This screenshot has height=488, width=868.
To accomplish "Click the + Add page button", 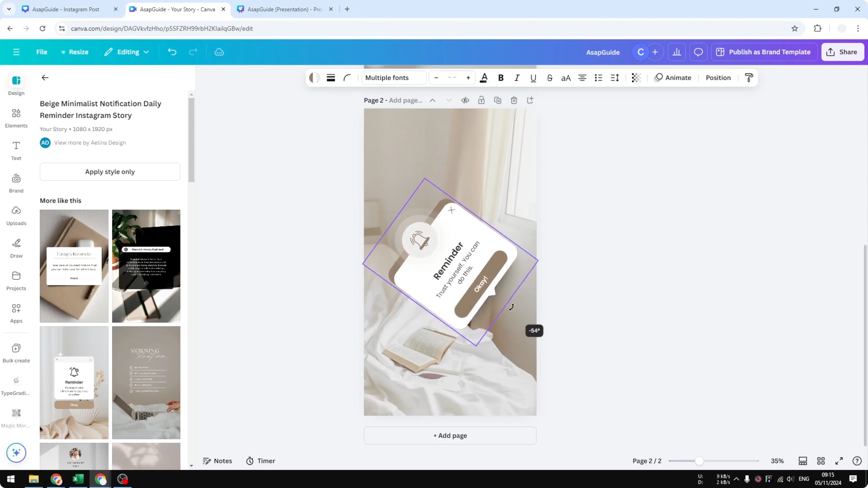I will pos(450,435).
